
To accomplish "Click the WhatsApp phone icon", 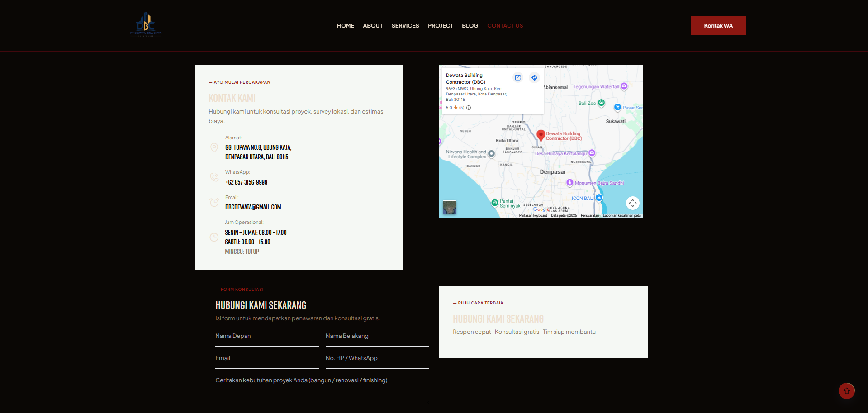I will click(214, 177).
